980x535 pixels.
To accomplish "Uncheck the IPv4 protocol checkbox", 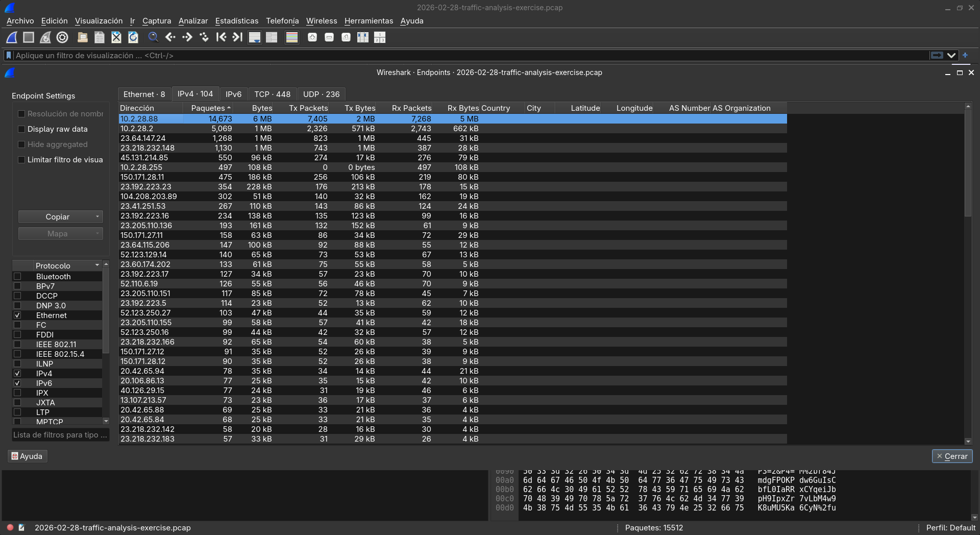I will click(17, 373).
